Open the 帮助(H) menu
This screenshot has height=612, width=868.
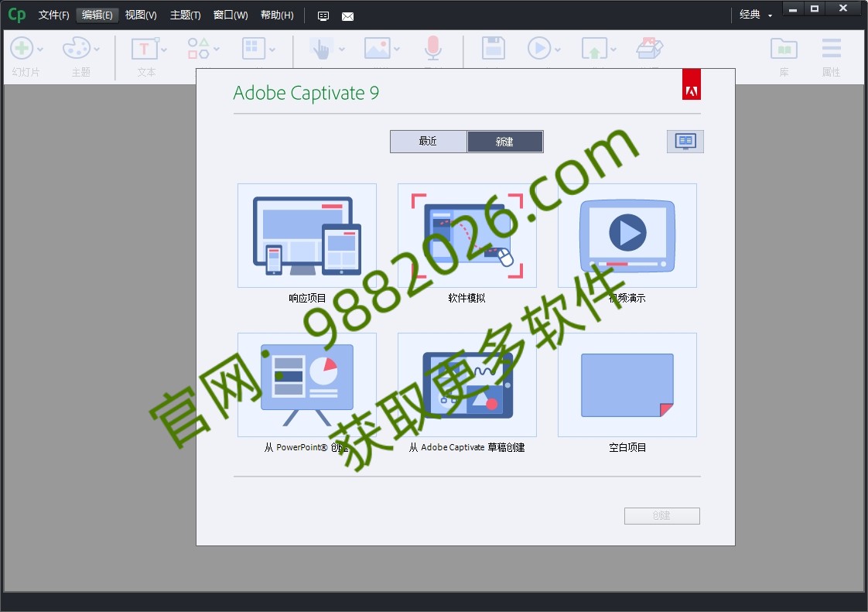(x=277, y=15)
